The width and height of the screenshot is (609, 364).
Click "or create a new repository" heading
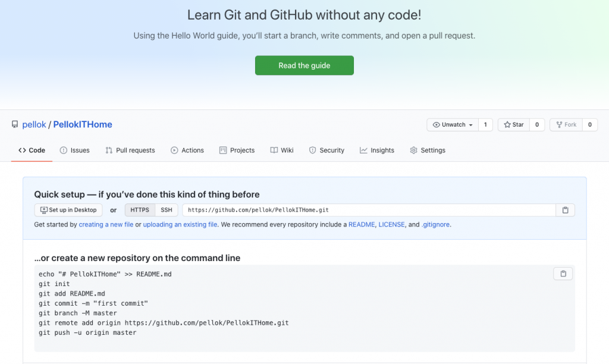point(137,258)
